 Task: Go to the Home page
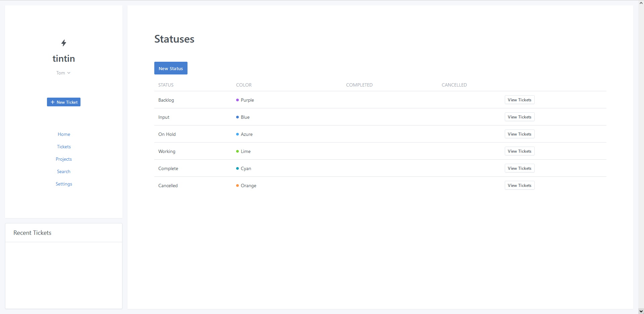(64, 134)
